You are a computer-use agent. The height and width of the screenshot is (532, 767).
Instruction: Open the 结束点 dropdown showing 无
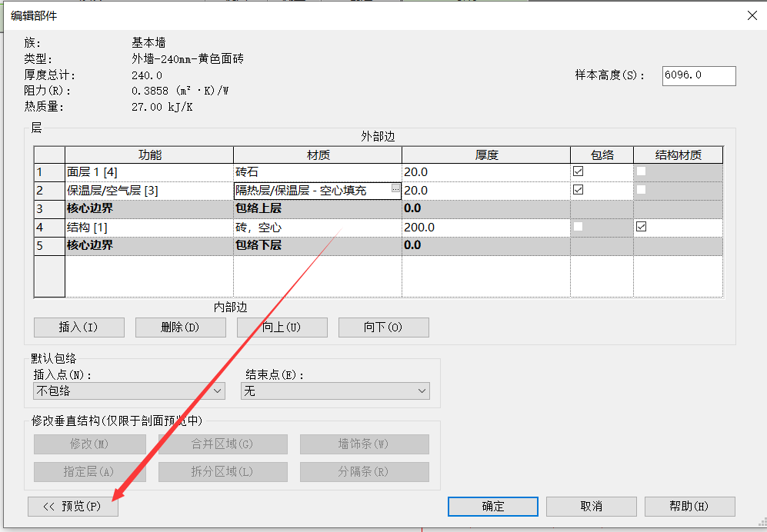click(x=335, y=391)
